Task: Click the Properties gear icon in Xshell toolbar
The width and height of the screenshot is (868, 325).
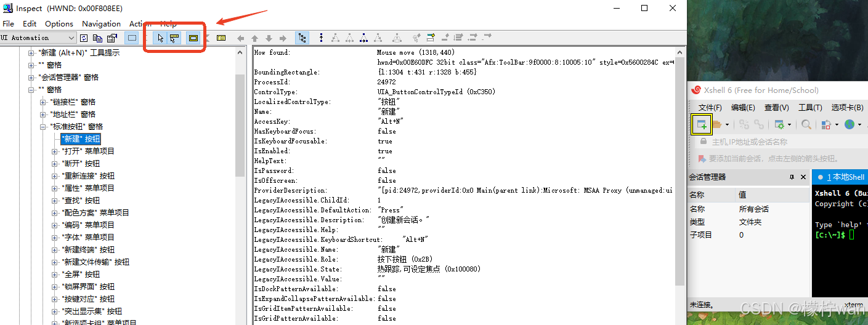Action: coord(780,124)
